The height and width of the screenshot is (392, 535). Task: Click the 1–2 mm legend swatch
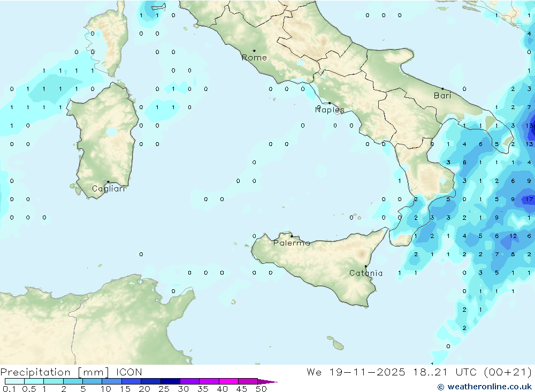[x=53, y=381]
